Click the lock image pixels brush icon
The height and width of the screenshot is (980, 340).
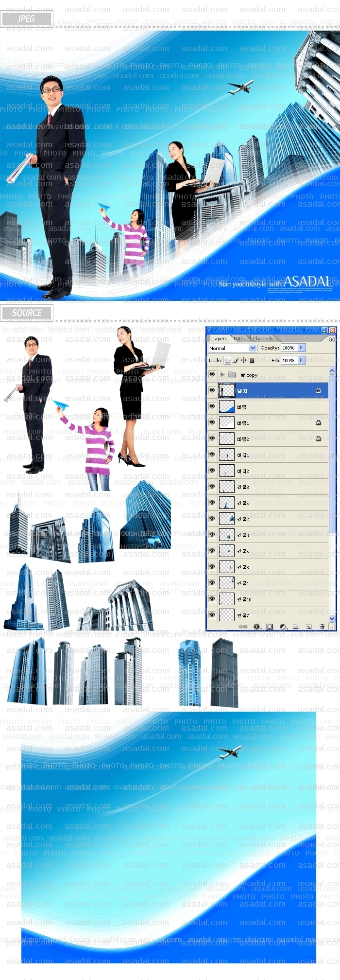click(x=236, y=360)
